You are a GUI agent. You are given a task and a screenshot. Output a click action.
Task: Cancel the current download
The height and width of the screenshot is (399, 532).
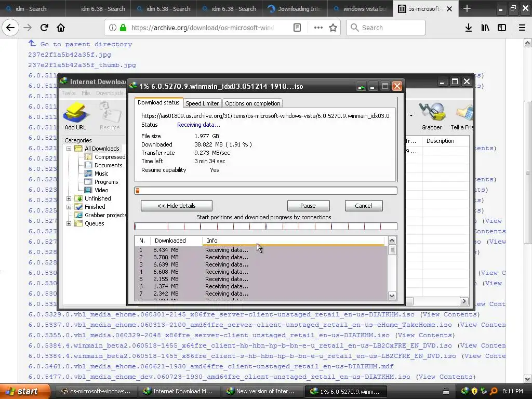coord(363,206)
